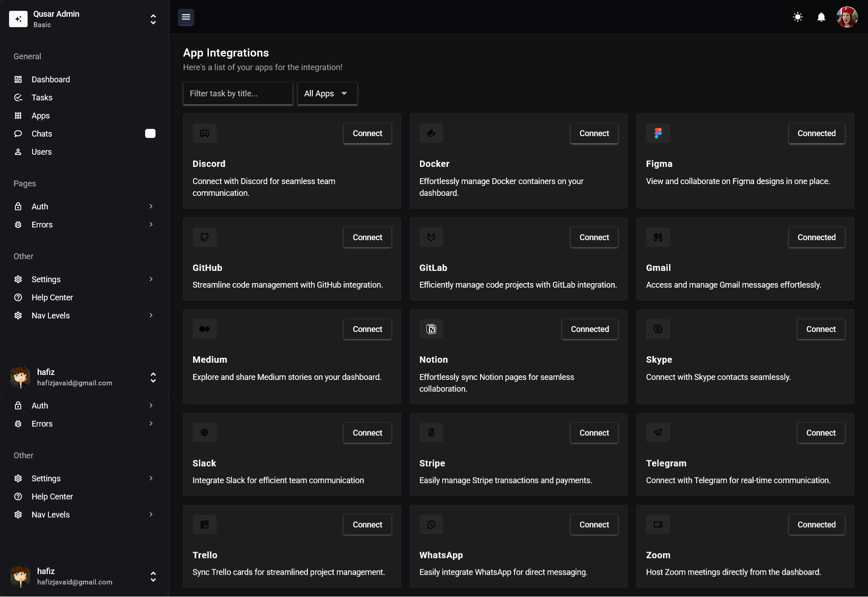Click the Filter task by title field
The image size is (868, 597).
click(238, 94)
